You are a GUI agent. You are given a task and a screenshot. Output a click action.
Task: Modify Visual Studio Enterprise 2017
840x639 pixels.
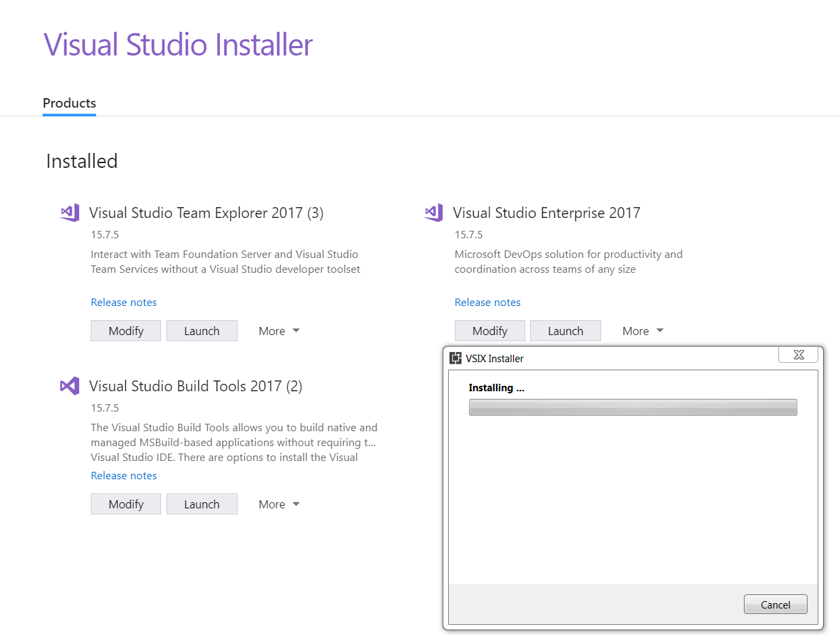click(x=490, y=330)
